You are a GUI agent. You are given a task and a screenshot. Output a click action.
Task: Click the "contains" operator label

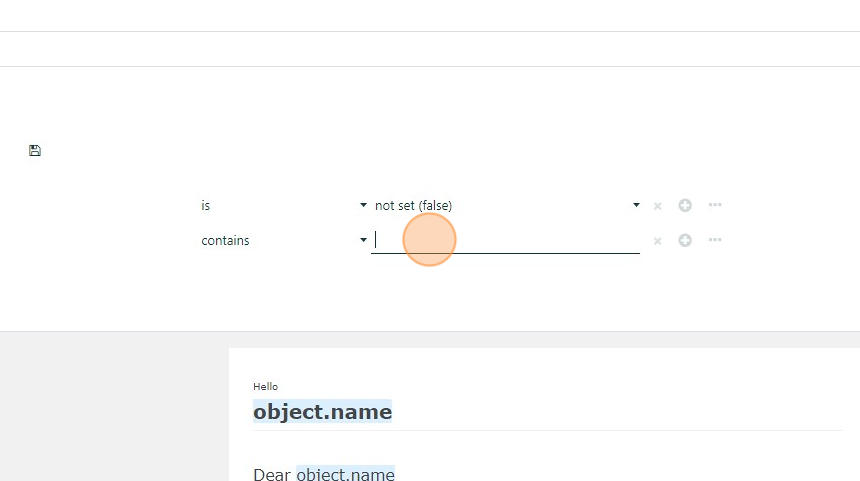coord(225,240)
